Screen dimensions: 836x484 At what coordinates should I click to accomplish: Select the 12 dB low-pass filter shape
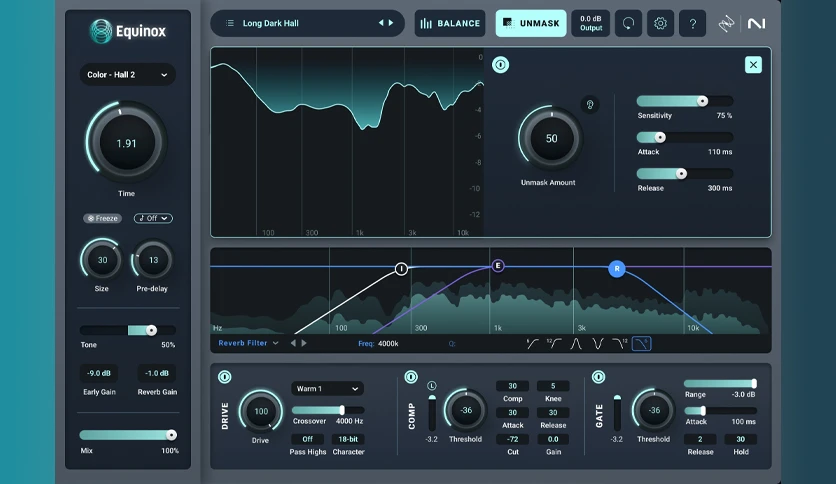[x=620, y=344]
